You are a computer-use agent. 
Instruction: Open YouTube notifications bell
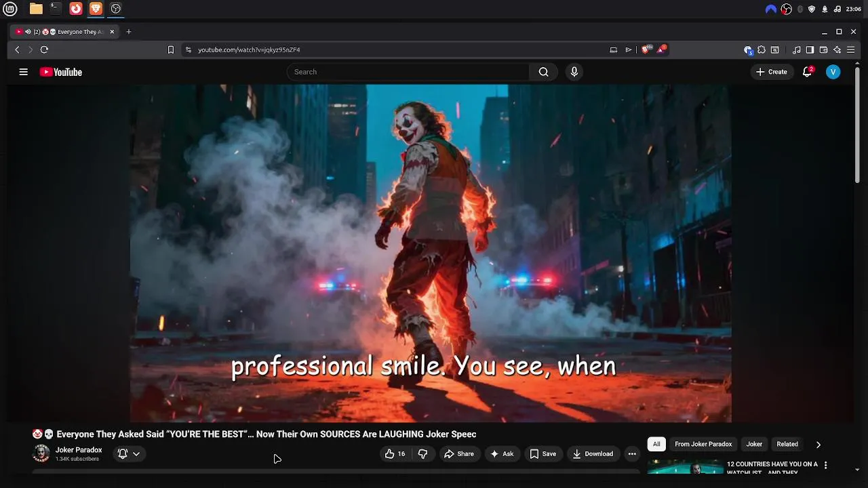tap(807, 72)
